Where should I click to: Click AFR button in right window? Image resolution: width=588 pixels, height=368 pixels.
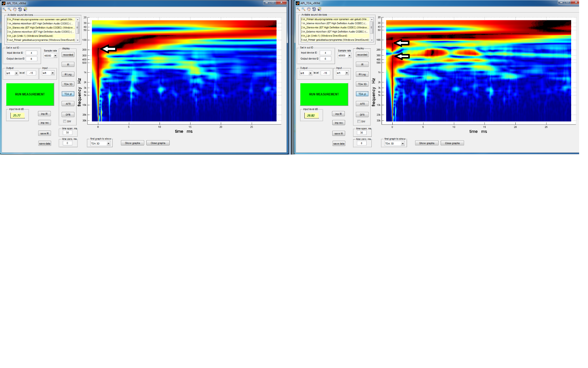click(362, 104)
